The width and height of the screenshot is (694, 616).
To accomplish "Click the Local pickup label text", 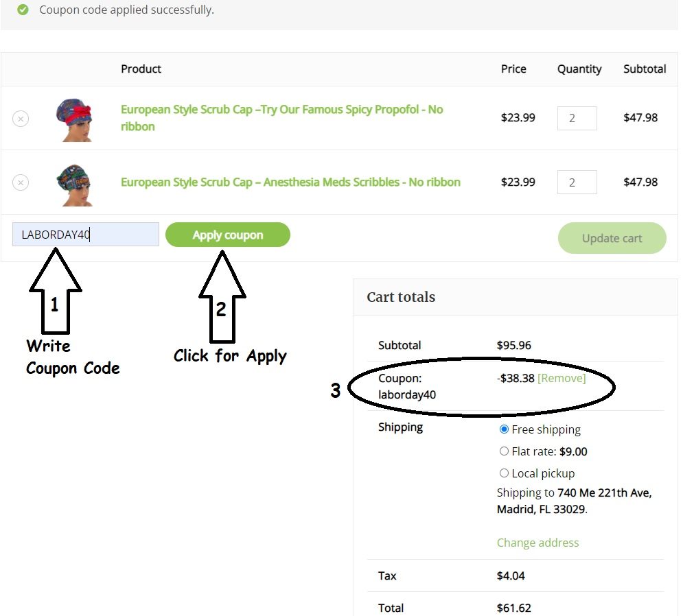I will [543, 473].
